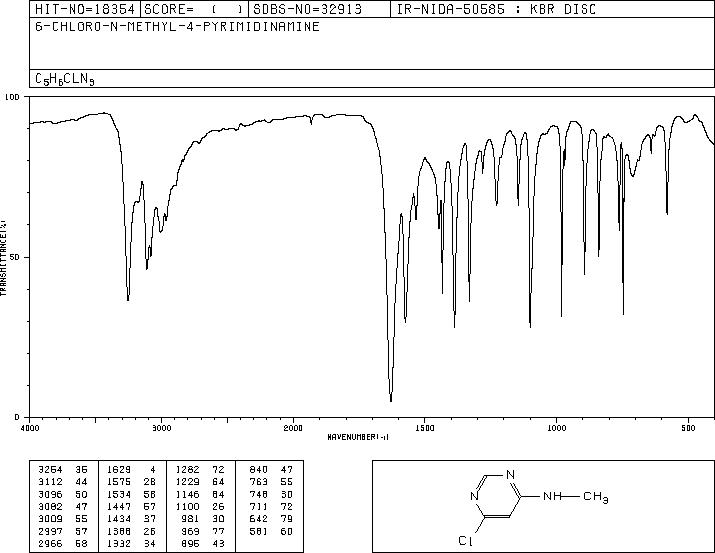Viewport: 715px width, 553px height.
Task: Click the 0 label on the y-axis
Action: click(x=17, y=417)
